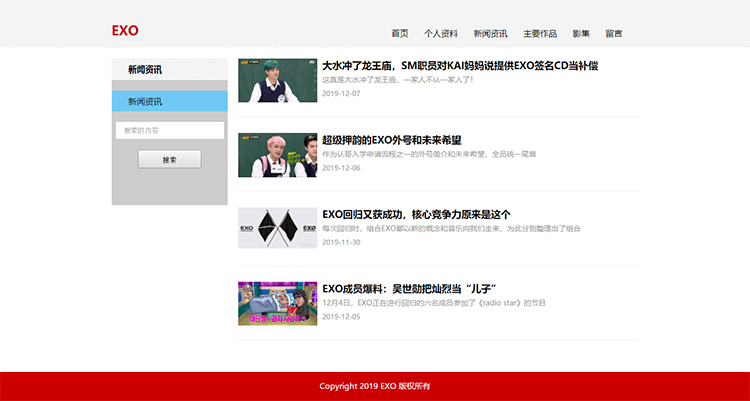Open headline EXO成员爆料 about 吴世勋
This screenshot has height=401, width=750.
point(410,289)
